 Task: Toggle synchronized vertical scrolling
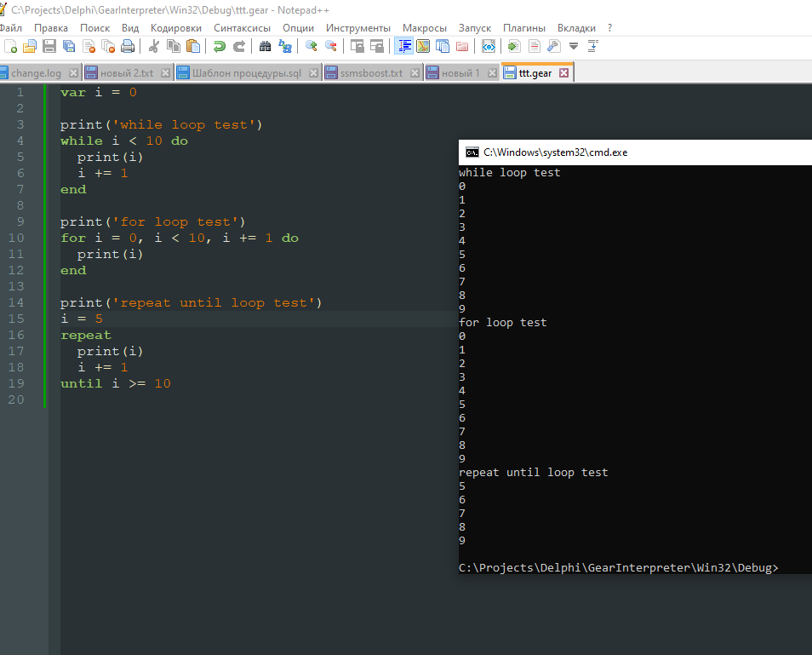357,46
